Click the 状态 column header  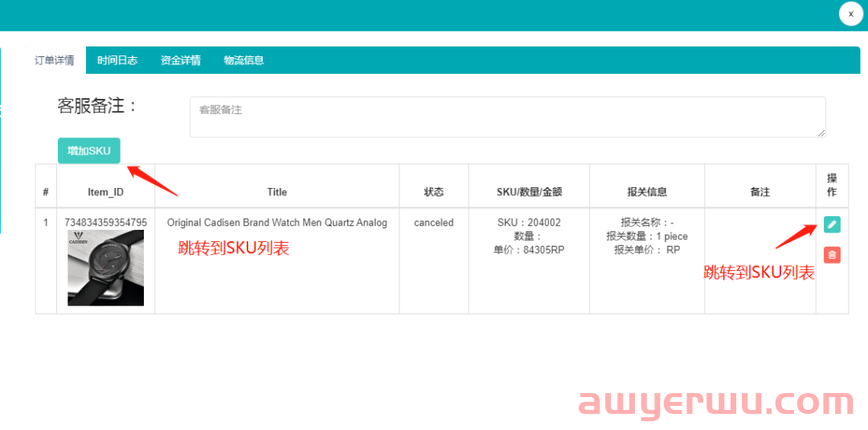point(434,192)
